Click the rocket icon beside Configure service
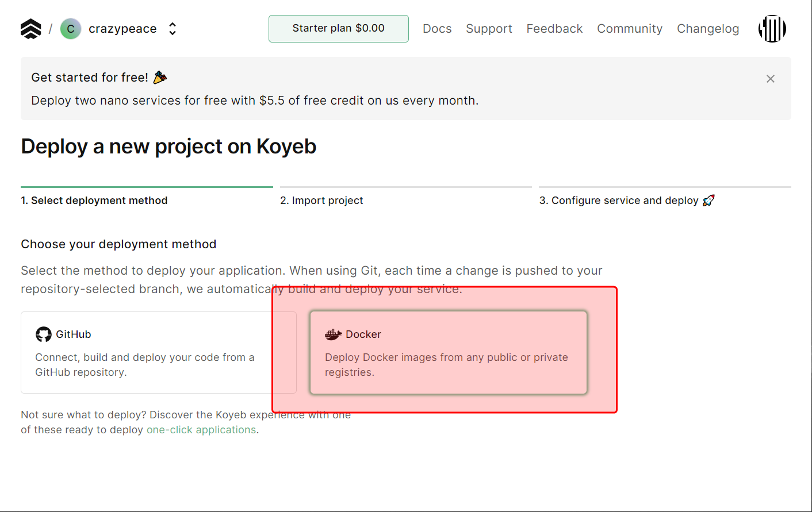The width and height of the screenshot is (812, 512). [708, 201]
